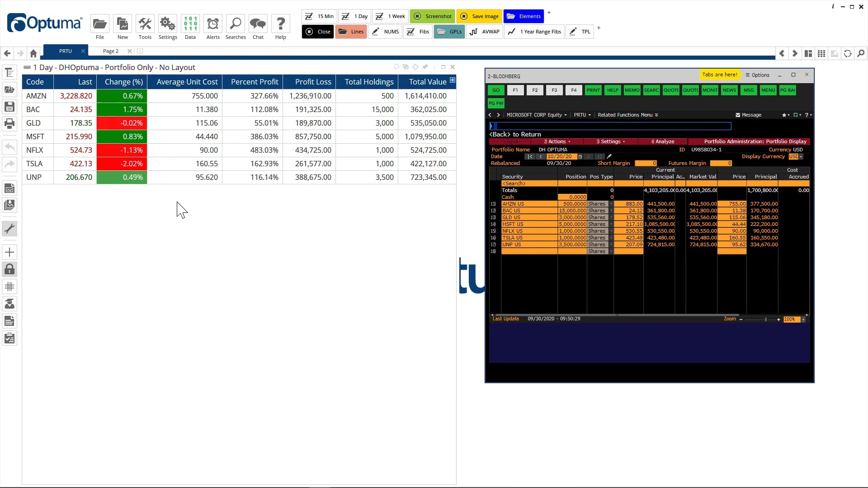Click the NEWS button in Bloomberg window
Viewport: 868px width, 488px height.
pos(729,90)
